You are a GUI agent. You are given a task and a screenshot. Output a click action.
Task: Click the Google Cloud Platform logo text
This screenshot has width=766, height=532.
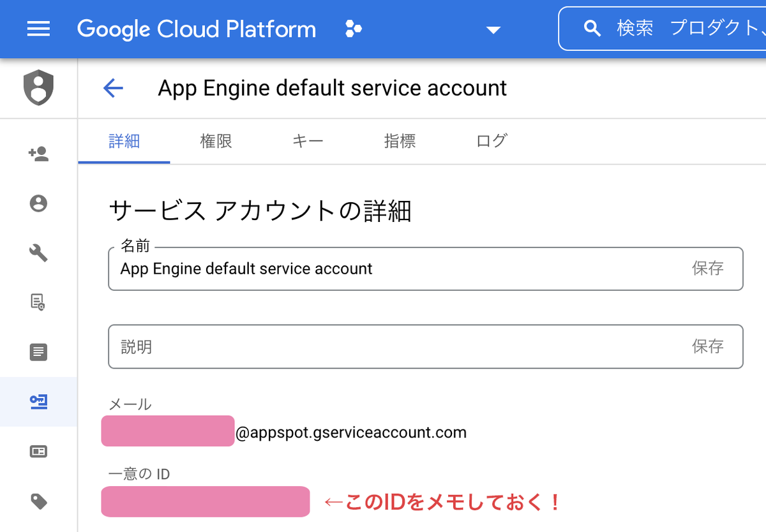pyautogui.click(x=197, y=29)
